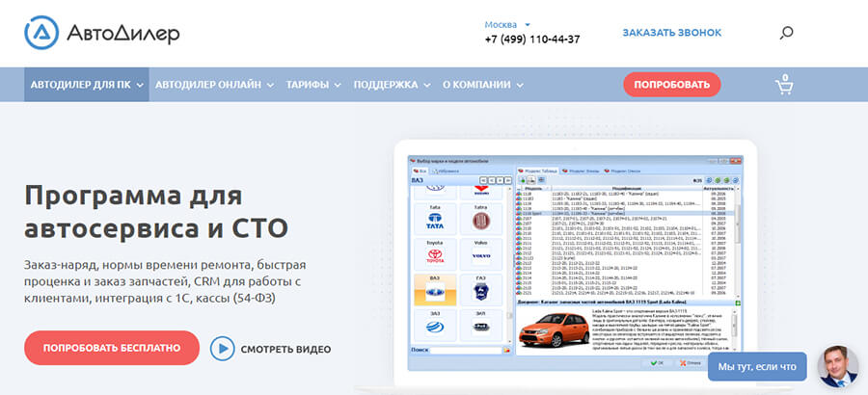
Task: Click the play icon for video
Action: point(223,349)
